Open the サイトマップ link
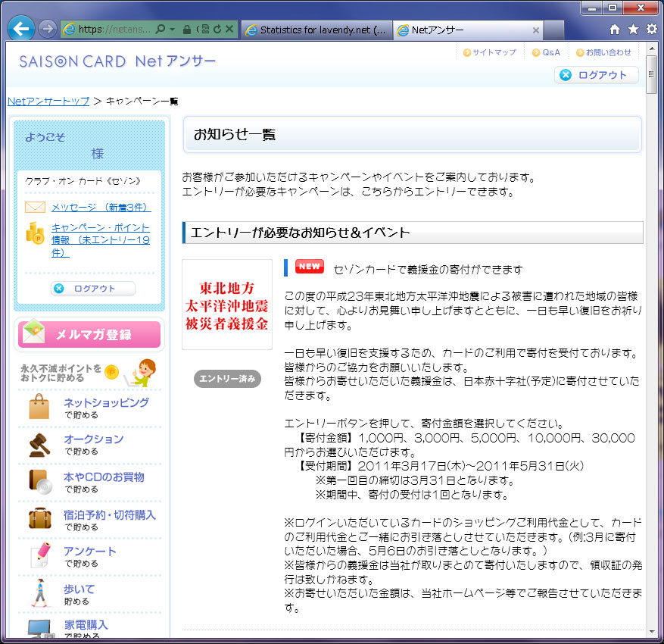Image resolution: width=664 pixels, height=644 pixels. [490, 52]
